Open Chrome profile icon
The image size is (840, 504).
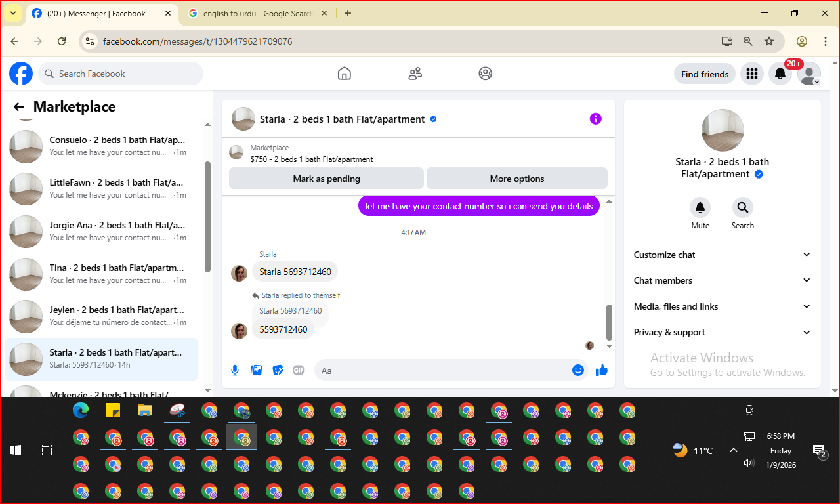(x=802, y=41)
